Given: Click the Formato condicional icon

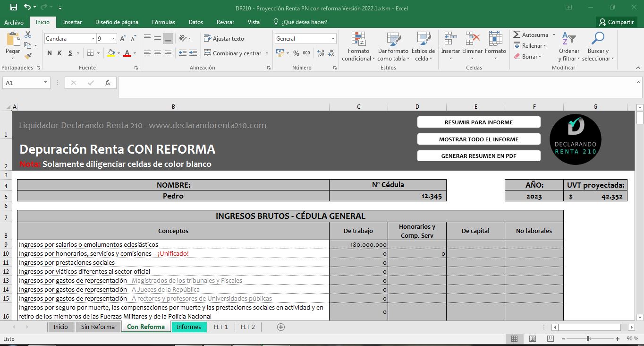Looking at the screenshot, I should 358,39.
